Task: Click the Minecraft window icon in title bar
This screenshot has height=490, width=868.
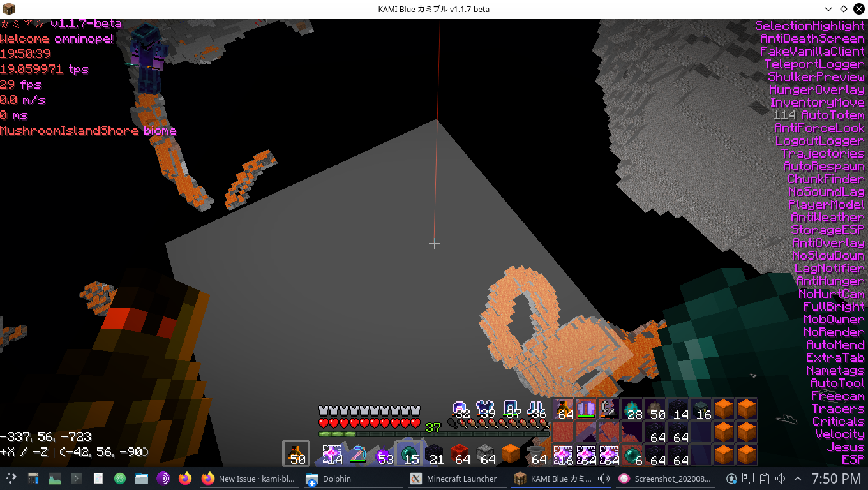Action: (8, 9)
